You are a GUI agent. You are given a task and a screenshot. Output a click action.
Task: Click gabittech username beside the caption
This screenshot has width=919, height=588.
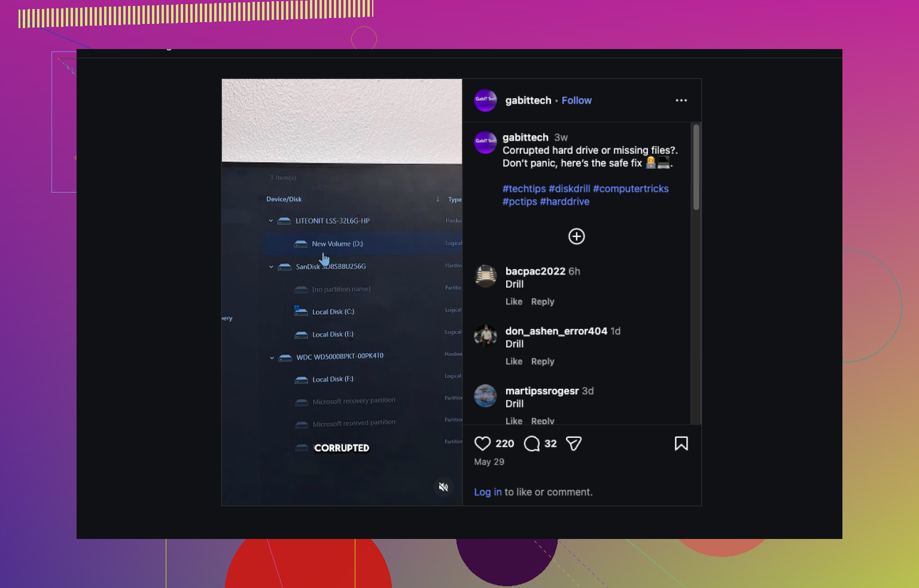coord(525,138)
